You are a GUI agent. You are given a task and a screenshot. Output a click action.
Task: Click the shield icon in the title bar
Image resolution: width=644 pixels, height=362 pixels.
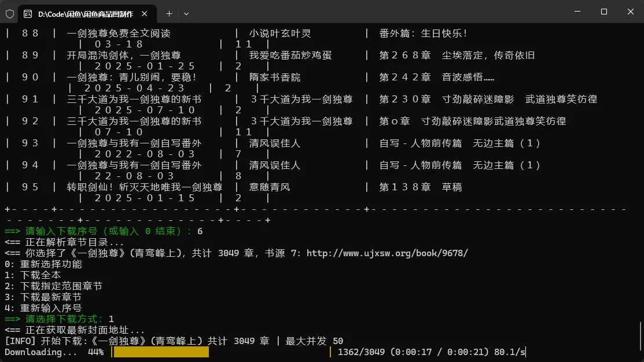click(10, 14)
